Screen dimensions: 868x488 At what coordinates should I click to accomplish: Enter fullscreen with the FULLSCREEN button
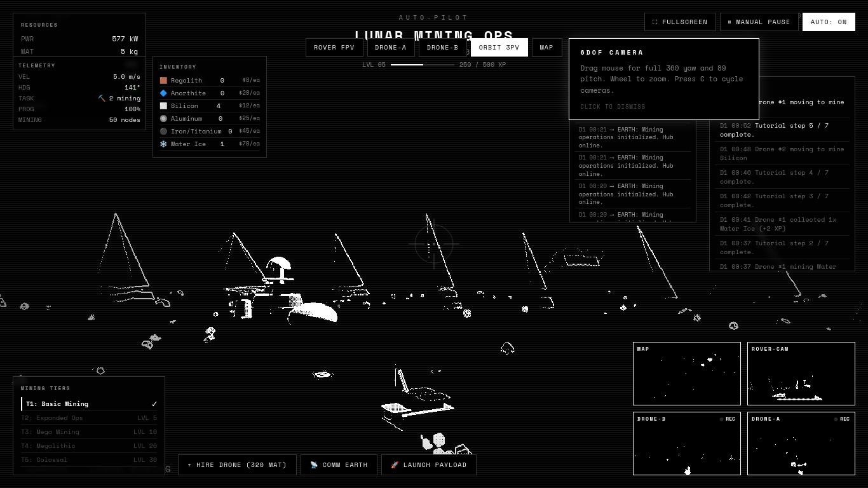(680, 22)
